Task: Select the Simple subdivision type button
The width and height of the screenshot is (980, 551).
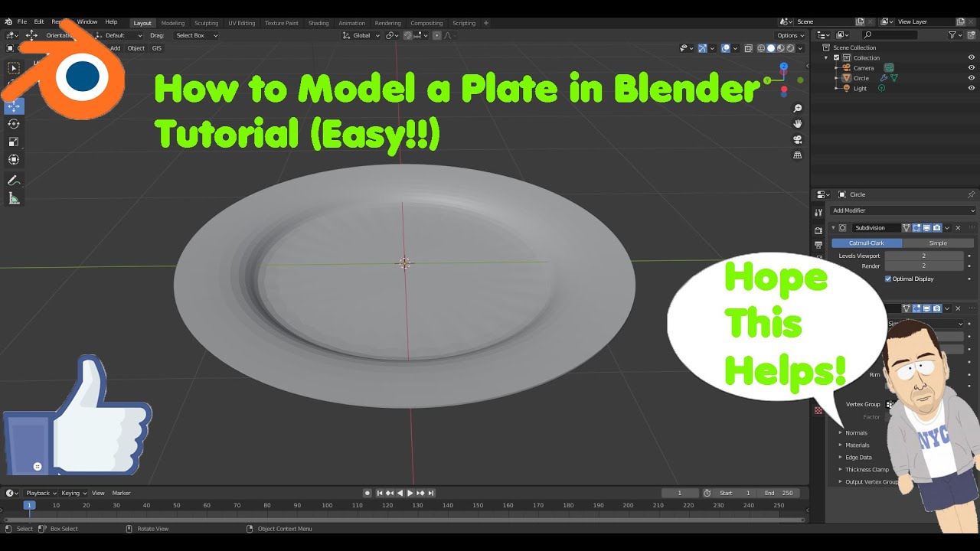Action: (x=938, y=243)
